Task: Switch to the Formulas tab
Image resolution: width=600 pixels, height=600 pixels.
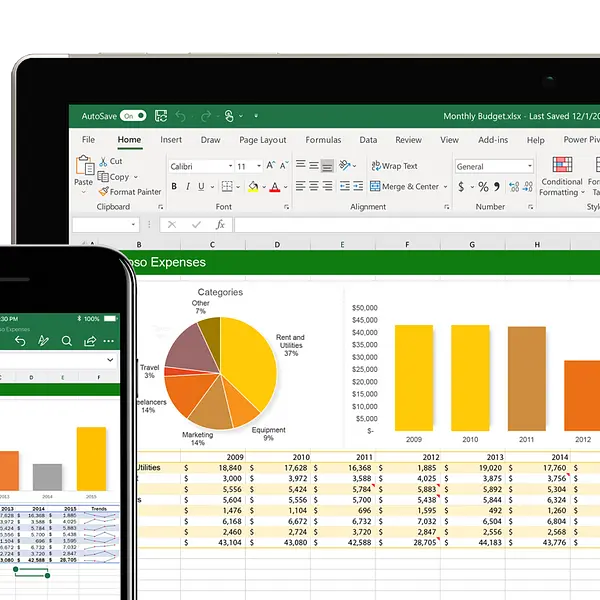Action: pos(323,140)
